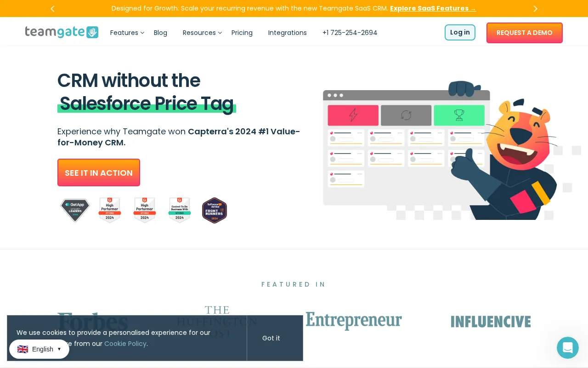
Task: Expand the Resources menu
Action: click(x=202, y=33)
